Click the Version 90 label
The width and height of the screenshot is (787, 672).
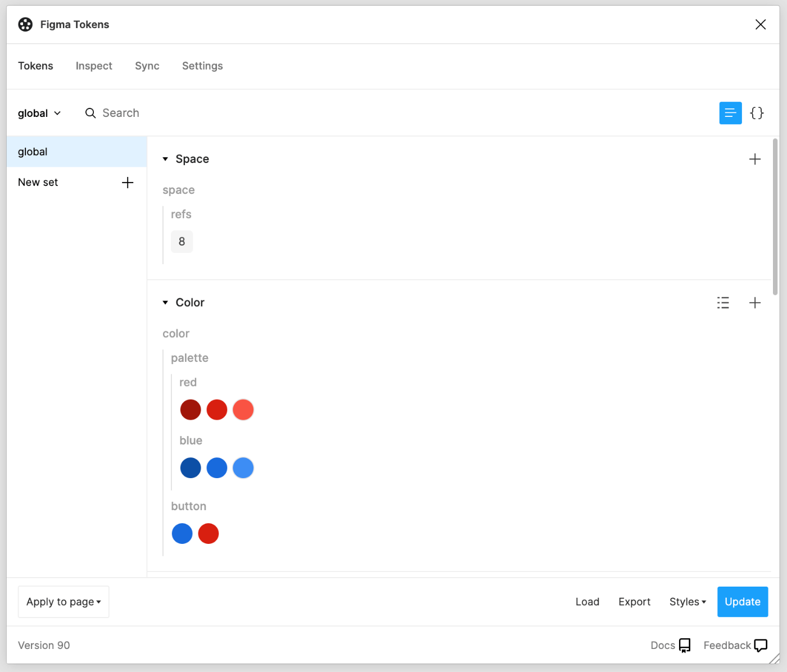coord(44,646)
